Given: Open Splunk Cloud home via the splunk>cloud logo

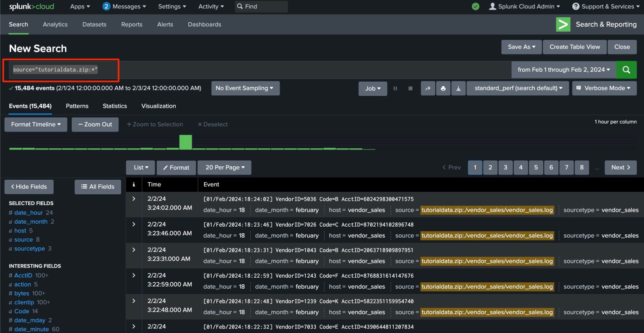Looking at the screenshot, I should pyautogui.click(x=32, y=6).
